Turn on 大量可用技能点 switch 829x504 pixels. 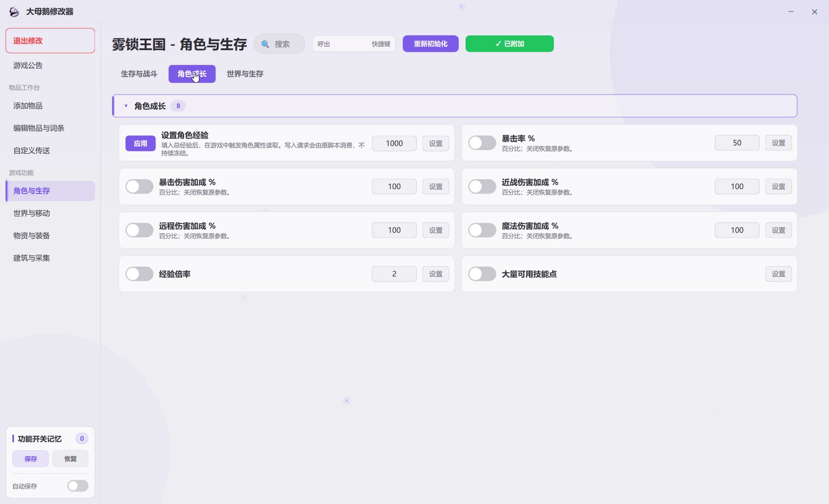pyautogui.click(x=482, y=274)
